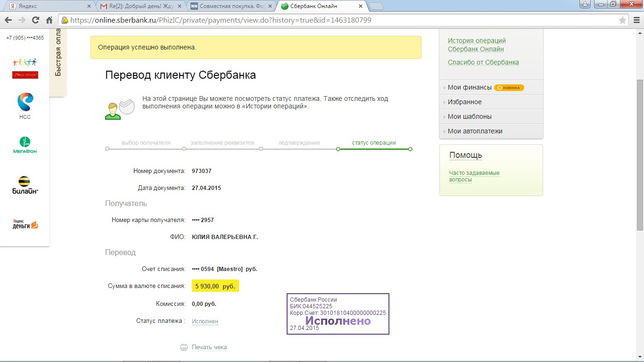Click the Chrome user profile icon
Screen dimensions: 644x362
(x=585, y=4)
